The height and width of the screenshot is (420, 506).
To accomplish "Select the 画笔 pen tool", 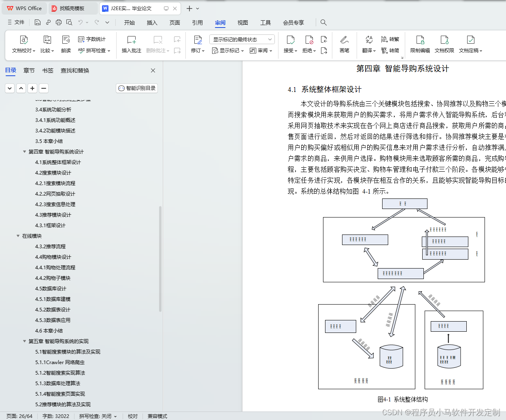I will 344,45.
